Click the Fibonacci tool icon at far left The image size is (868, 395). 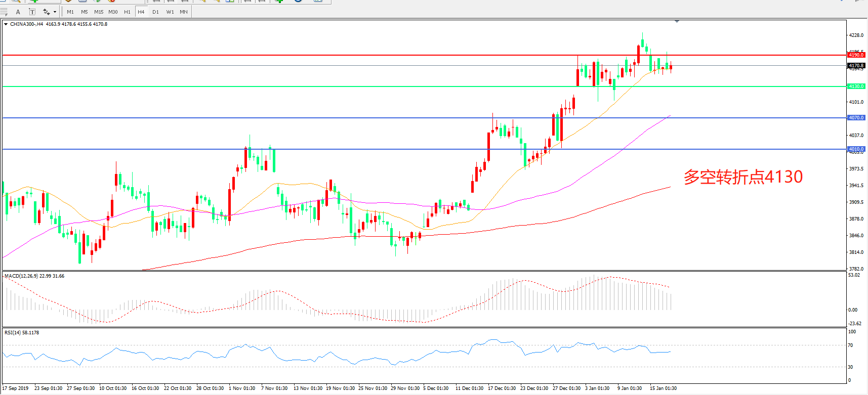4,12
